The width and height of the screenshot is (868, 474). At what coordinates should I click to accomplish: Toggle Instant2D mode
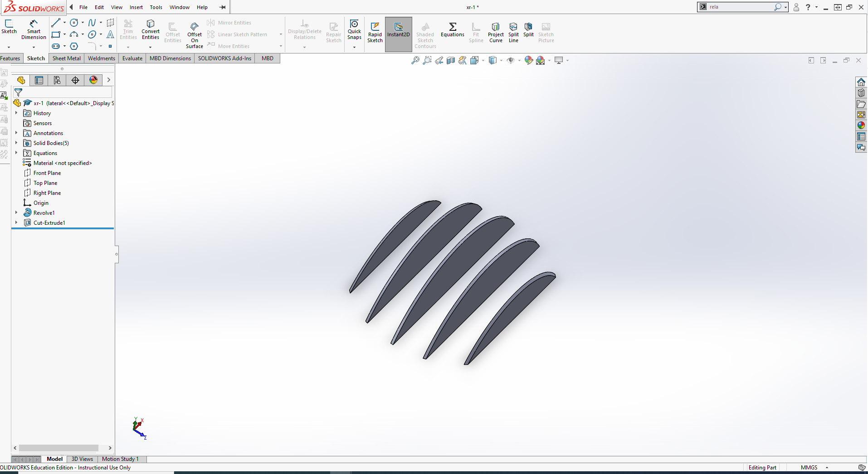tap(399, 34)
